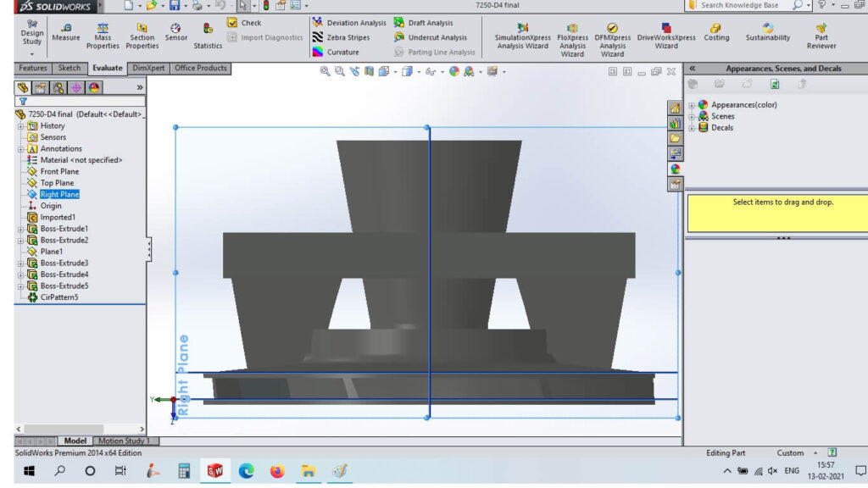This screenshot has height=488, width=868.
Task: Open Custom Properties task pane tab
Action: click(x=675, y=184)
